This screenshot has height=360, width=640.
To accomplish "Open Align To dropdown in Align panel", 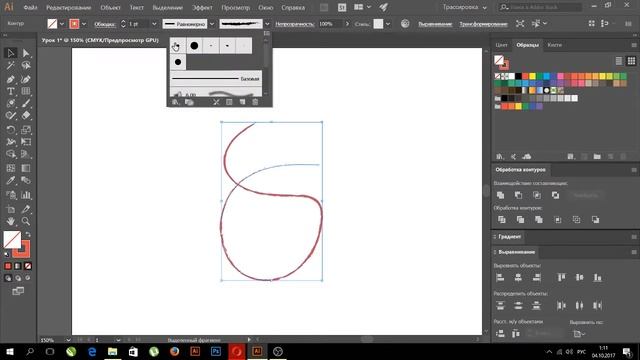I will tap(579, 334).
